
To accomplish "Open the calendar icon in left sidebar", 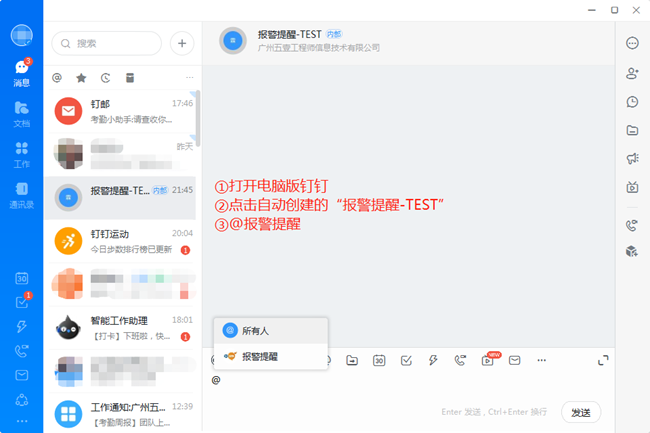I will (x=22, y=278).
